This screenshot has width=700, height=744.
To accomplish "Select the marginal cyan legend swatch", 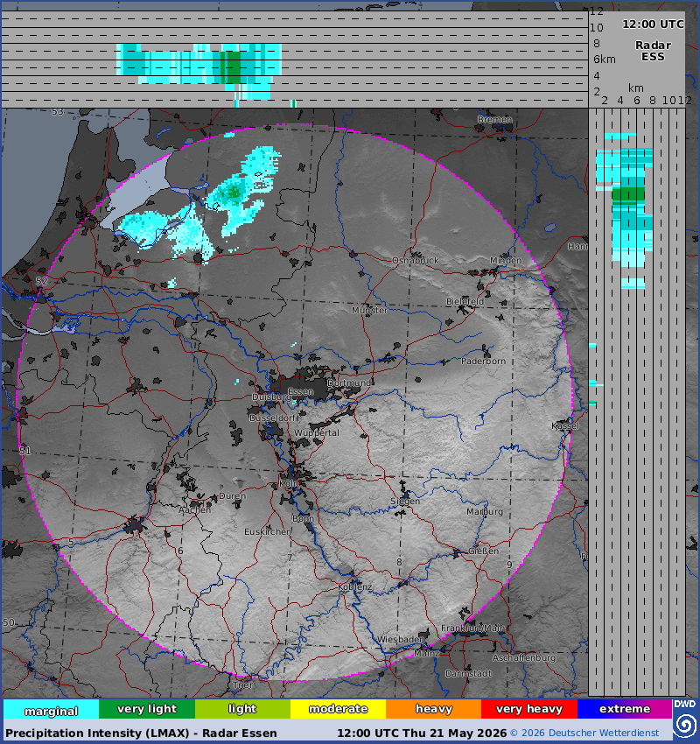I will 52,709.
